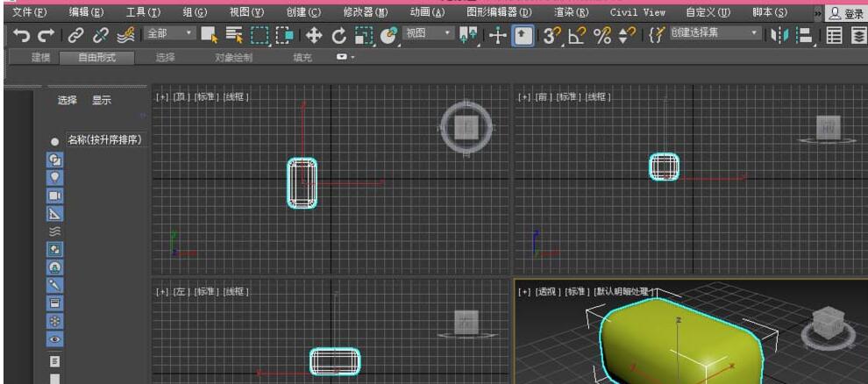This screenshot has height=384, width=868.
Task: Open the Edit Named Selection Sets tool
Action: click(x=658, y=36)
